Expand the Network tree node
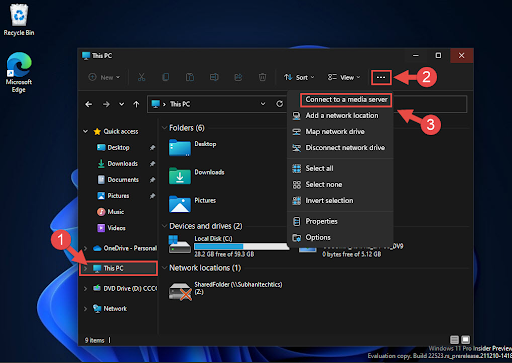The height and width of the screenshot is (363, 512). 86,309
